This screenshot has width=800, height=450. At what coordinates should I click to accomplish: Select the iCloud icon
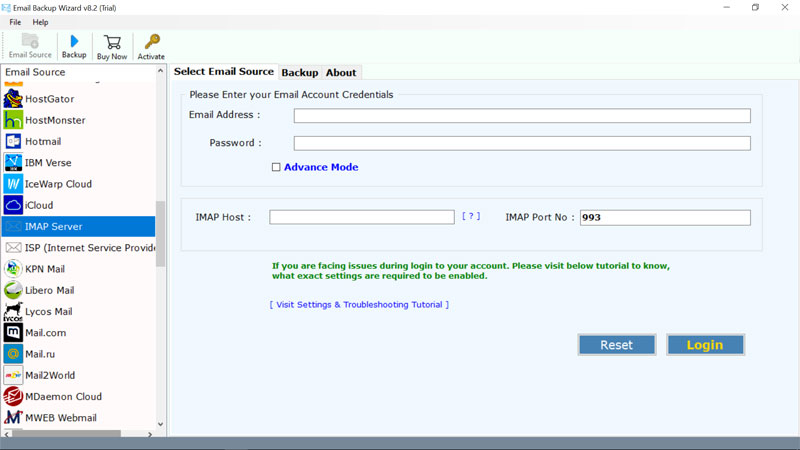[x=13, y=205]
